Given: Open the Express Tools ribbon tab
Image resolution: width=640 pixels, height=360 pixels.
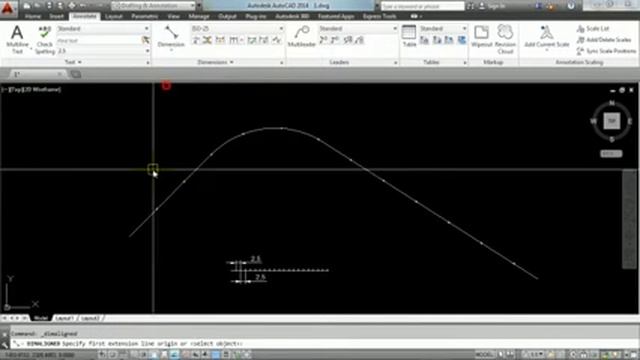Looking at the screenshot, I should [380, 16].
